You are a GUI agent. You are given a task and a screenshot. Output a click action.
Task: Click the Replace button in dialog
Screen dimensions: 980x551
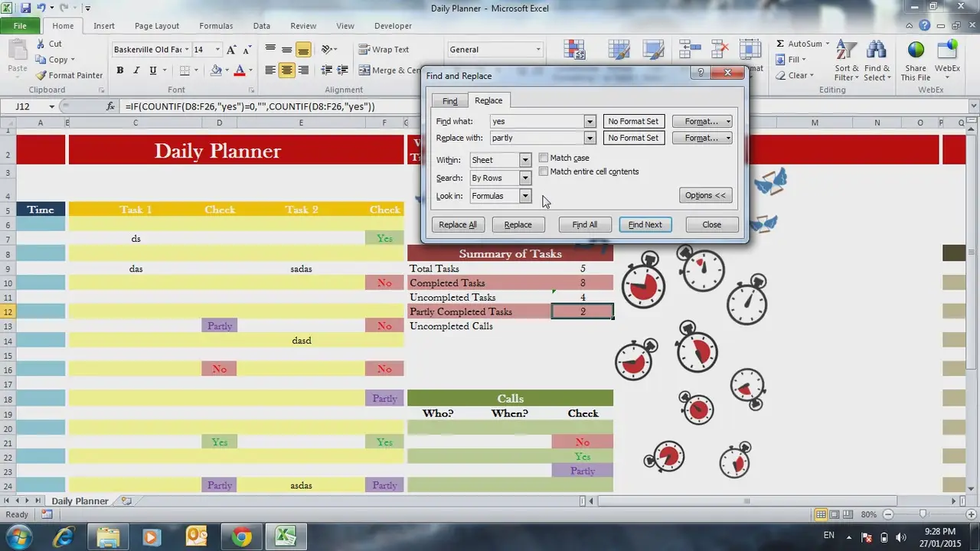click(518, 225)
